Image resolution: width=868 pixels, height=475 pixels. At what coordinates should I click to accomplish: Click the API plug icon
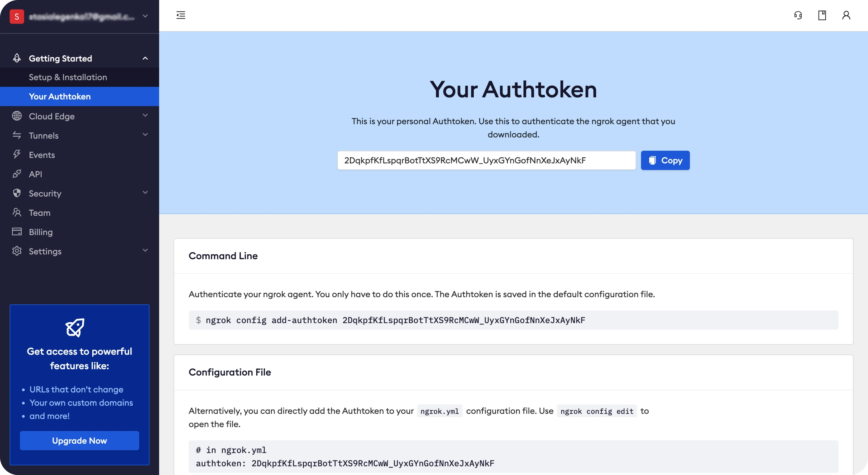[x=17, y=174]
